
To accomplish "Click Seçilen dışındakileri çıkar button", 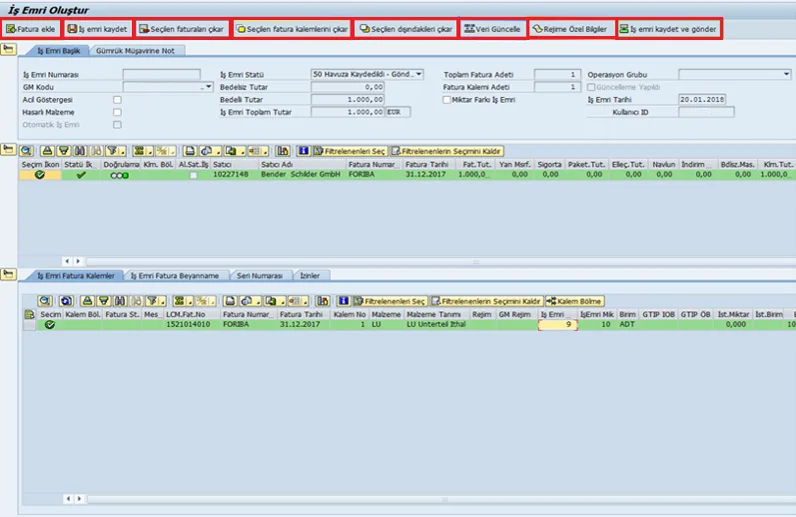I will click(406, 29).
